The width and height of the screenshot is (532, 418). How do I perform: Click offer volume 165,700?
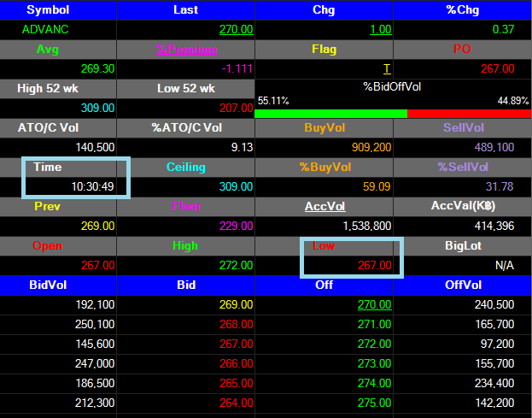pyautogui.click(x=494, y=324)
